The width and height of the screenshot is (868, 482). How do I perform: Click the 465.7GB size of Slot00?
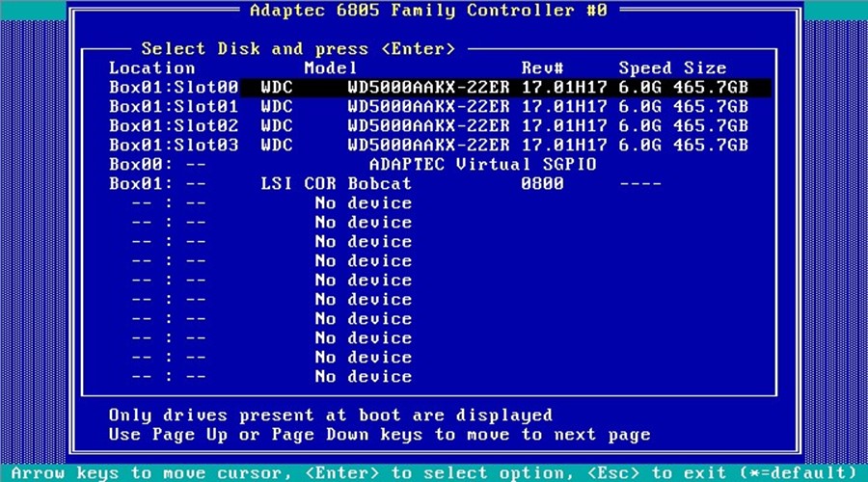click(710, 88)
